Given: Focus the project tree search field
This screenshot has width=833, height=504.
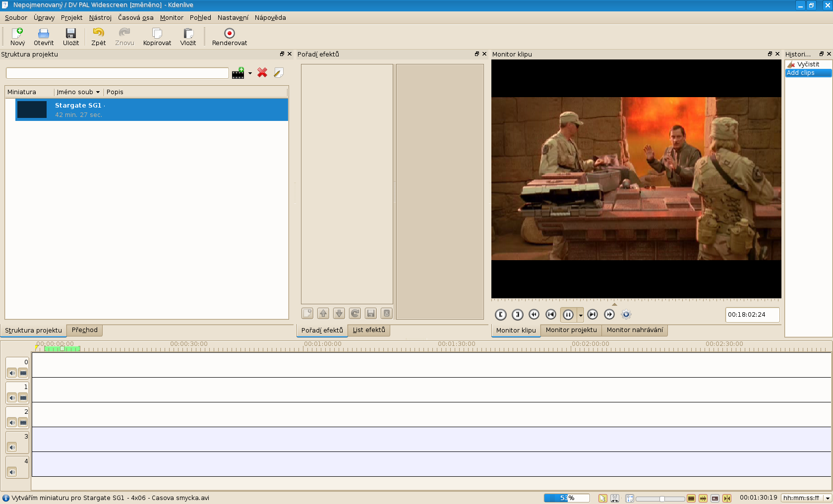Looking at the screenshot, I should (117, 73).
